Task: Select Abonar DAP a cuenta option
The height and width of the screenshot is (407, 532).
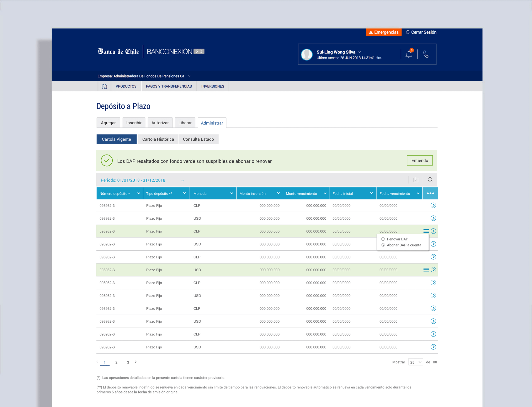Action: coord(404,245)
